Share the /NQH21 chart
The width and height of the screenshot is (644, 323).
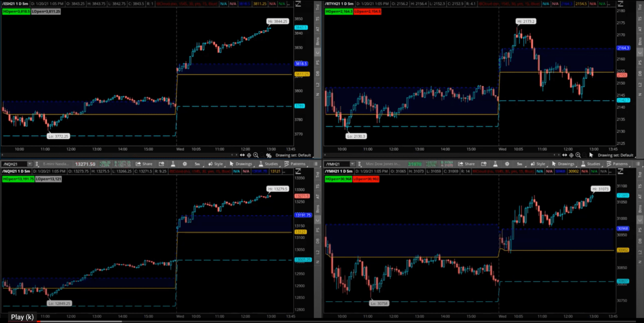[x=144, y=164]
